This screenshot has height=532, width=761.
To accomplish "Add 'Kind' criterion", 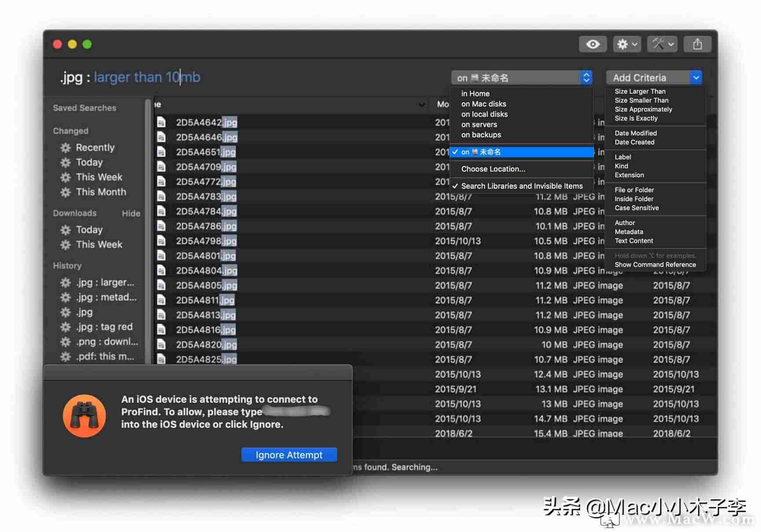I will [621, 166].
